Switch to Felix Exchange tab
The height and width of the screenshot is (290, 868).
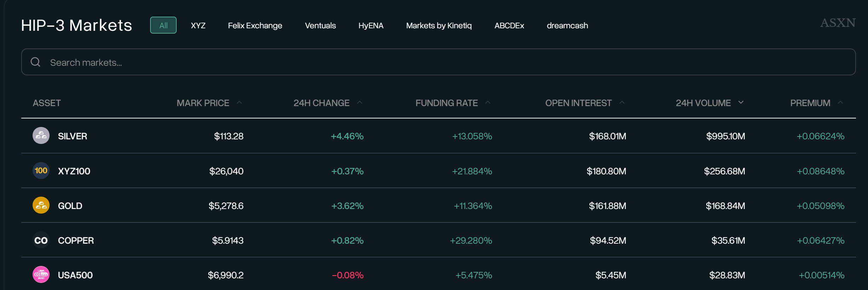[255, 25]
